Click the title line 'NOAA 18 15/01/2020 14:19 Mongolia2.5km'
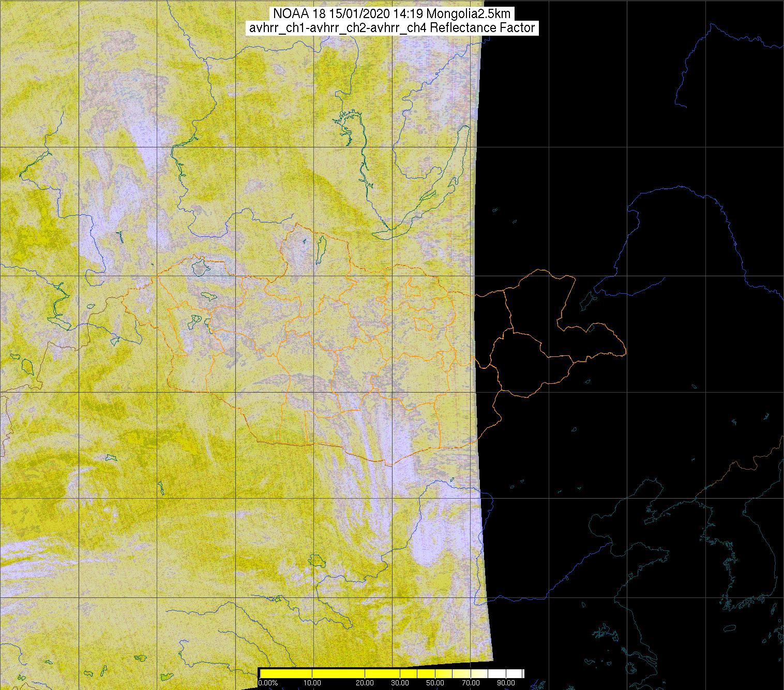784x690 pixels. (391, 14)
